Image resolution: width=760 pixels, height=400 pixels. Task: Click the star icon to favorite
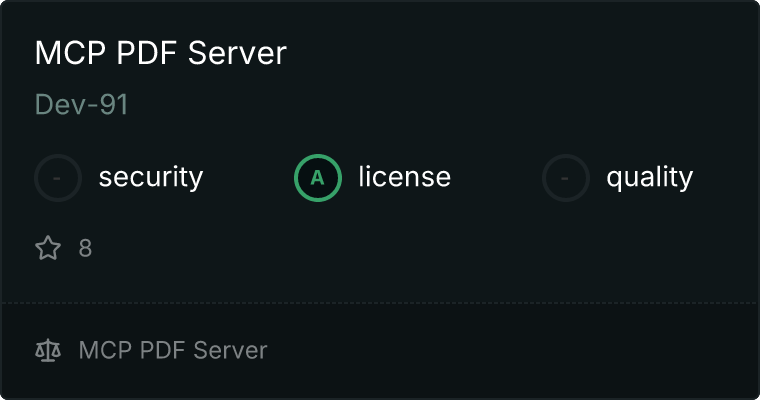pos(48,248)
